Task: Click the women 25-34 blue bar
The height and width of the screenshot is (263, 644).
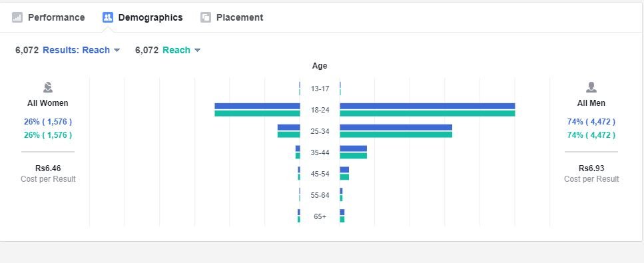Action: coord(289,127)
